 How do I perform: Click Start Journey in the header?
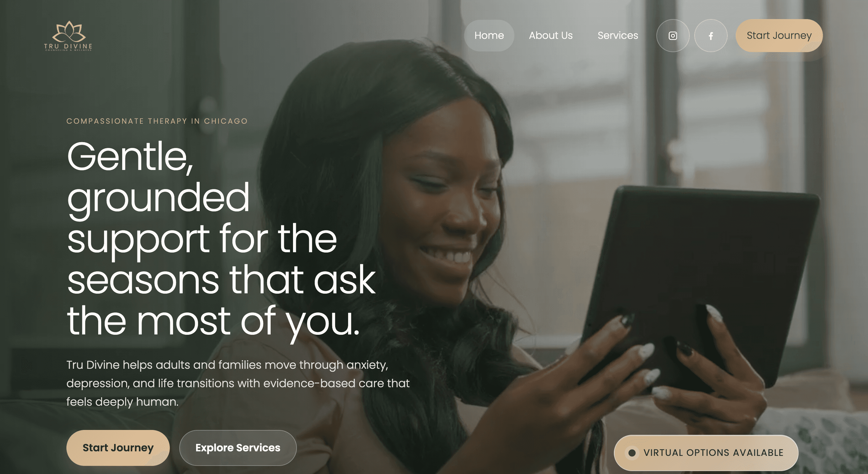[779, 36]
